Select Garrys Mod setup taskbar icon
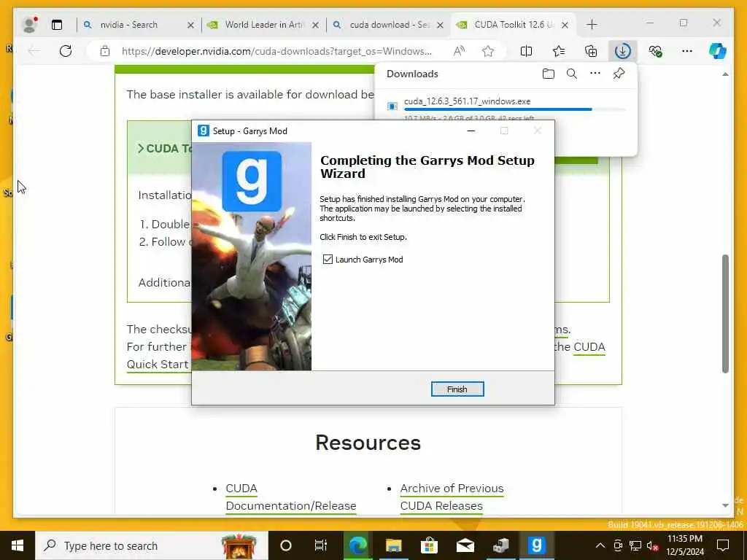This screenshot has height=560, width=747. tap(536, 545)
